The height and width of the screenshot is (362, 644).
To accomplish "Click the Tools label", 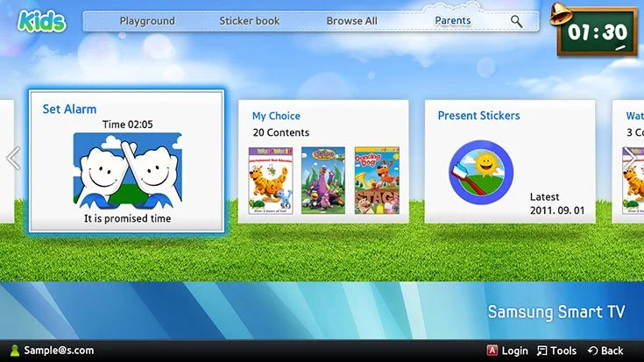I will coord(563,351).
